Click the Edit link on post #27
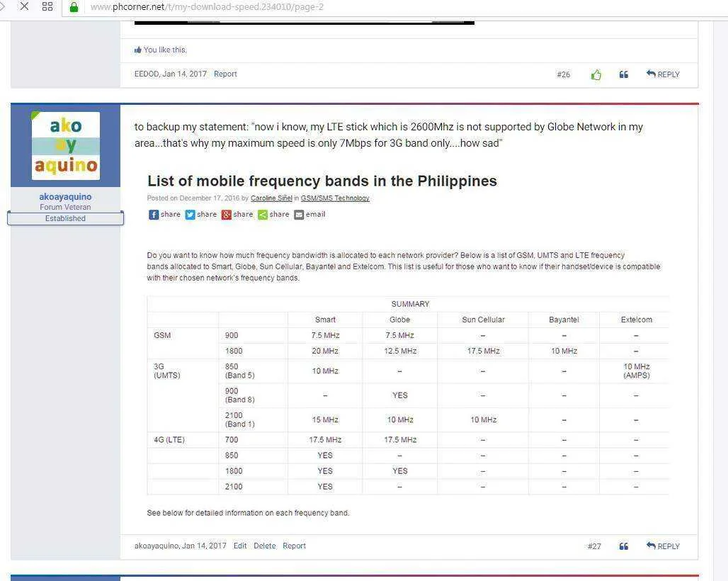 [x=240, y=546]
